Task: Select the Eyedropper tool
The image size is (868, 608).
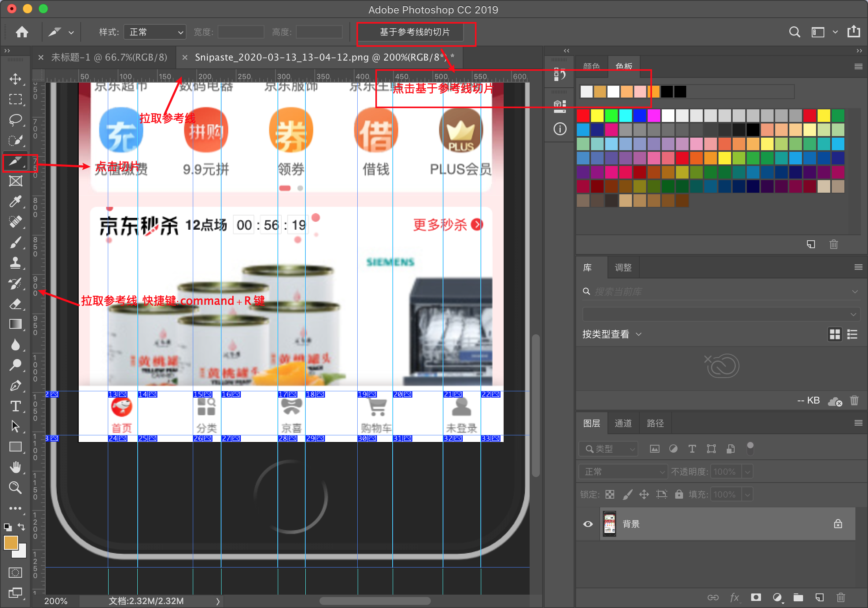Action: point(15,201)
